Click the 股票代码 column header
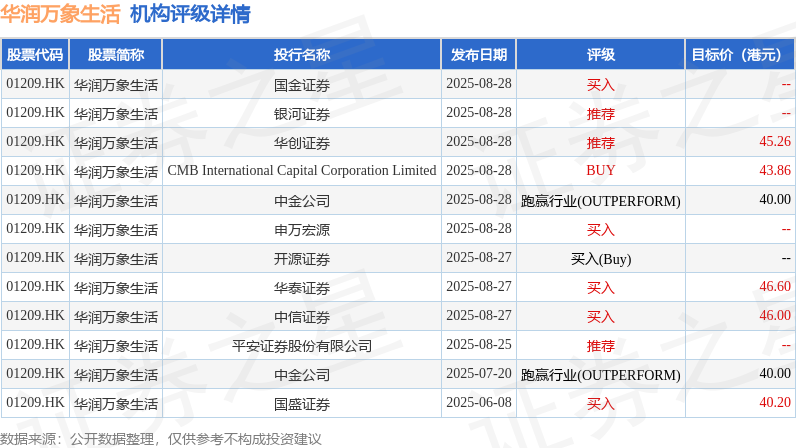 [35, 54]
